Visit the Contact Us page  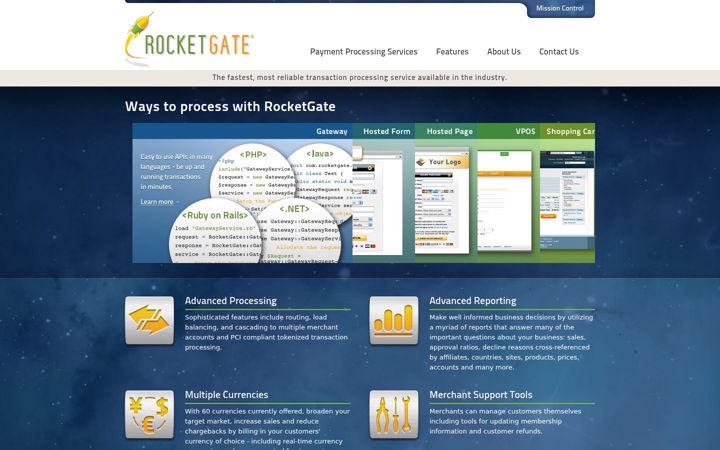(558, 52)
